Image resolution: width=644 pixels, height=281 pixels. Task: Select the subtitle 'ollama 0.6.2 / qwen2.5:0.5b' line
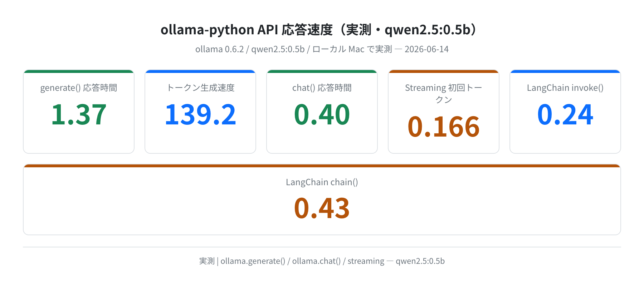coord(322,49)
